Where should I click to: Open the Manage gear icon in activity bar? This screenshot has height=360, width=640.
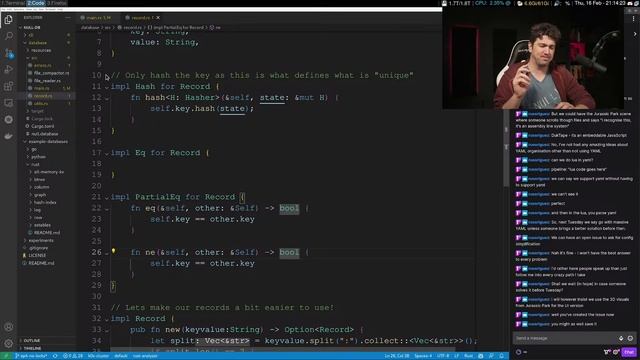8,343
